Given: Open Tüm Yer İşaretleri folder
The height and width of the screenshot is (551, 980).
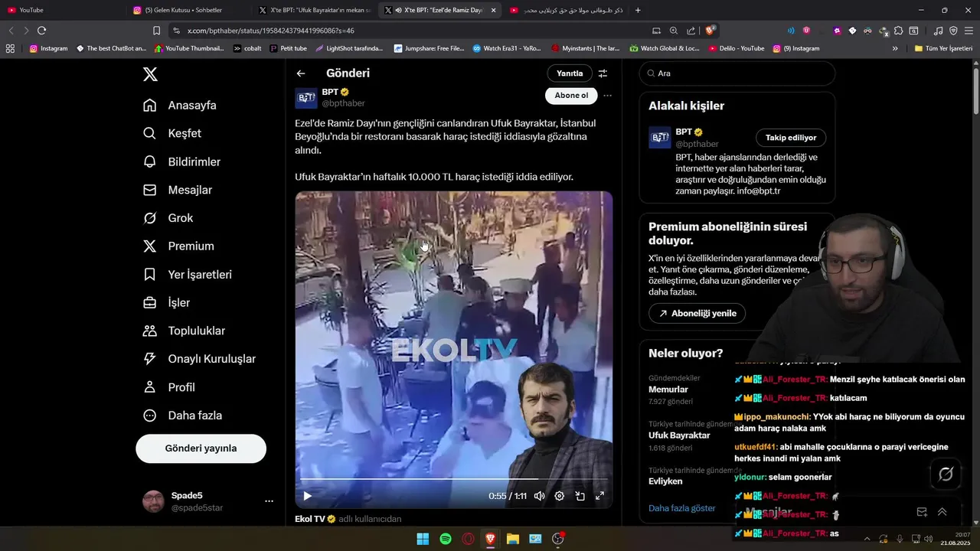Looking at the screenshot, I should pos(942,48).
